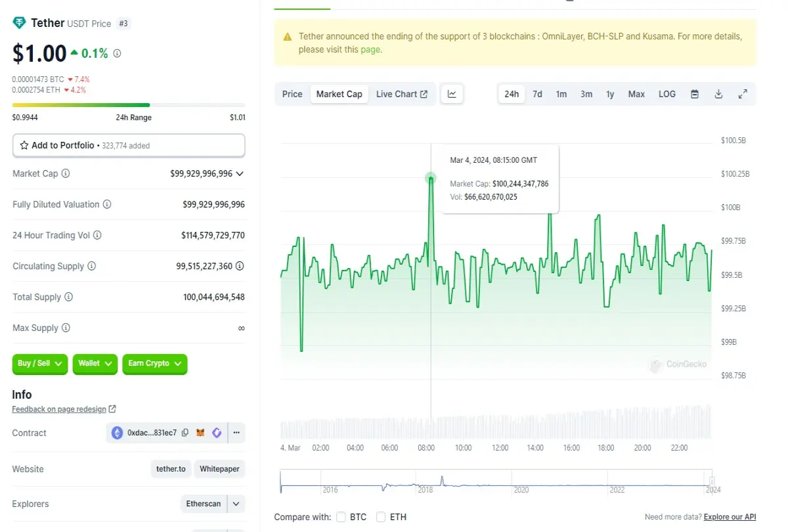Image resolution: width=788 pixels, height=532 pixels.
Task: Click the historical range navigator at 2018
Action: tap(426, 489)
